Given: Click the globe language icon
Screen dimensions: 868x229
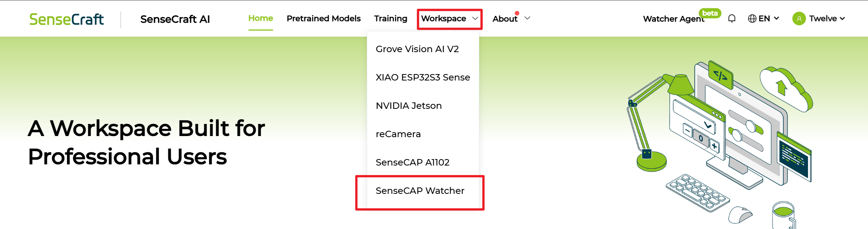Looking at the screenshot, I should click(x=752, y=19).
